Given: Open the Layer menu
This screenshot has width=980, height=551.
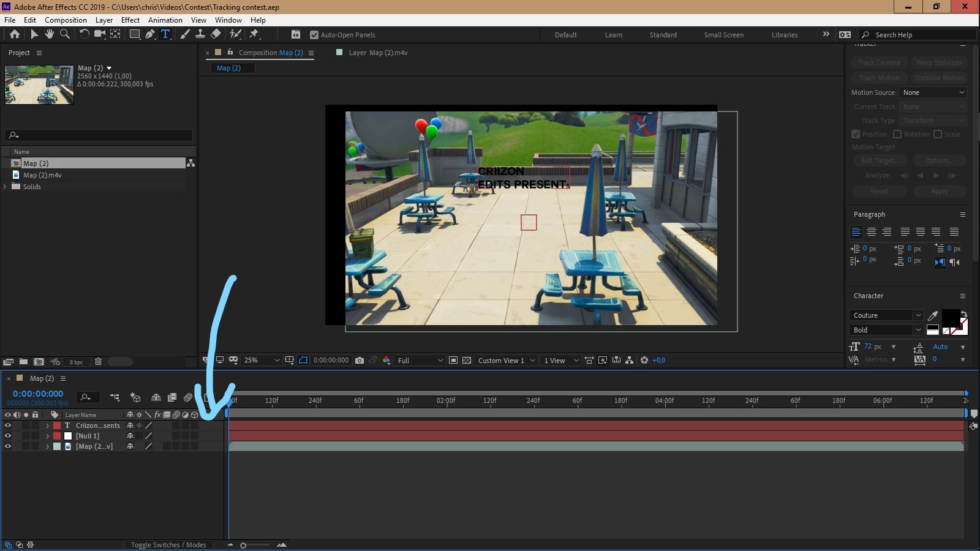Looking at the screenshot, I should point(104,20).
